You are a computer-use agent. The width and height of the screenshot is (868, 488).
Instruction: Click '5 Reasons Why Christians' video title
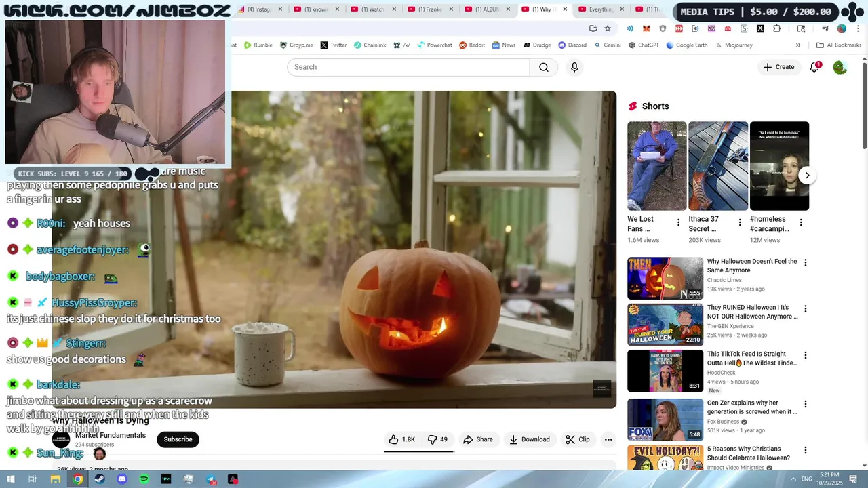click(x=749, y=453)
